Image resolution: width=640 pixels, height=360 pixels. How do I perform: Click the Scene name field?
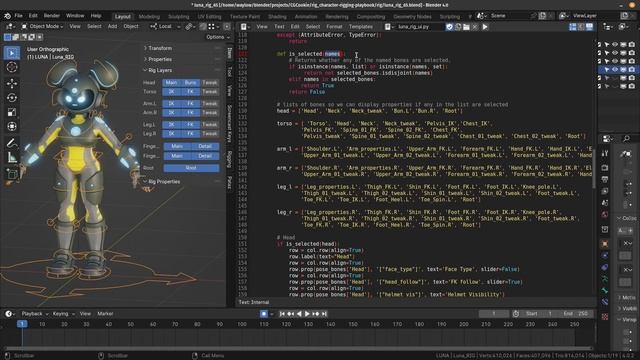click(x=510, y=16)
